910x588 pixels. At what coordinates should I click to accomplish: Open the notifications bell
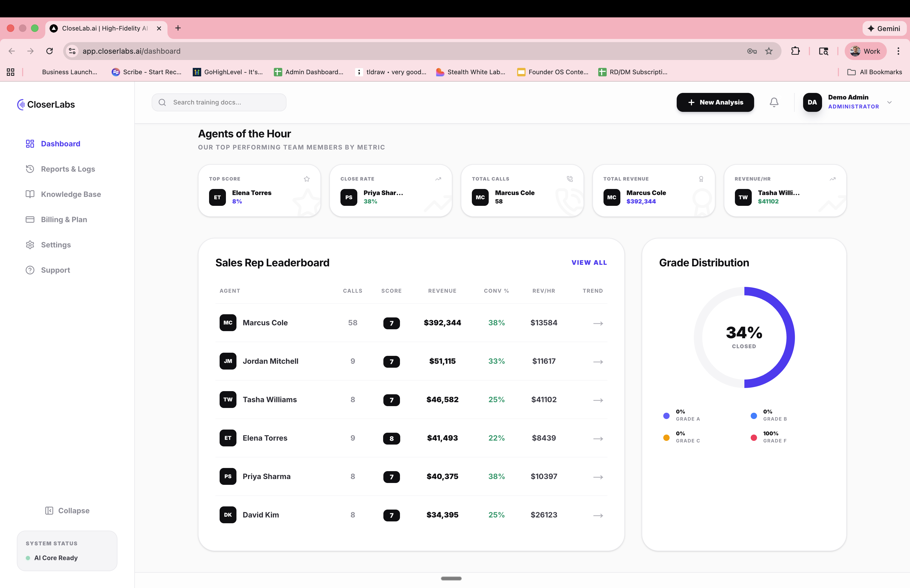(x=774, y=102)
